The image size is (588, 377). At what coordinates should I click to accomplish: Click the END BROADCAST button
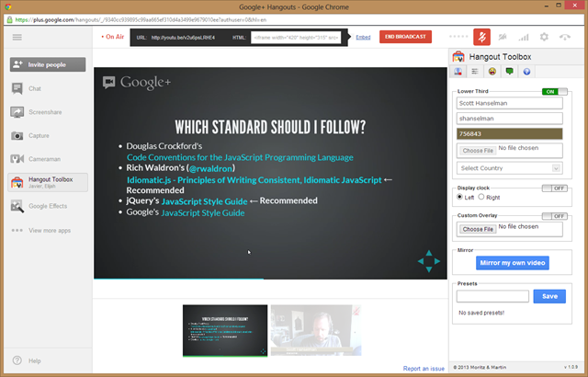(x=405, y=37)
